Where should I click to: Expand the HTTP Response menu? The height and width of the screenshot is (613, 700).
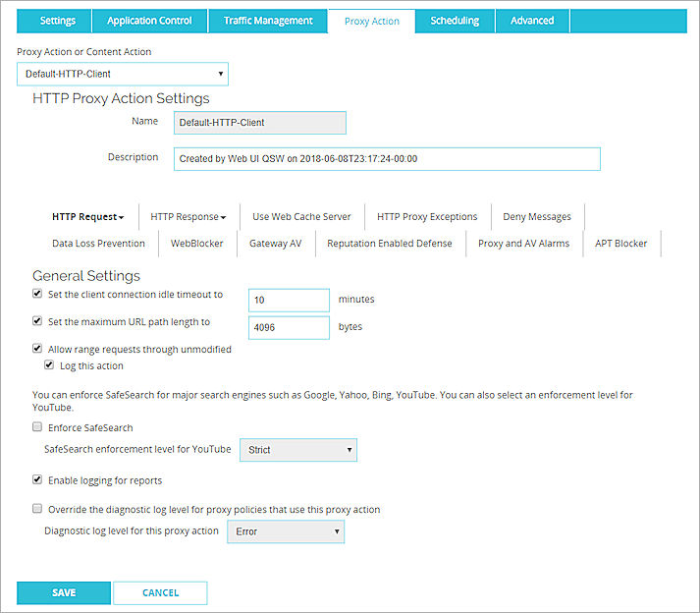[x=188, y=217]
